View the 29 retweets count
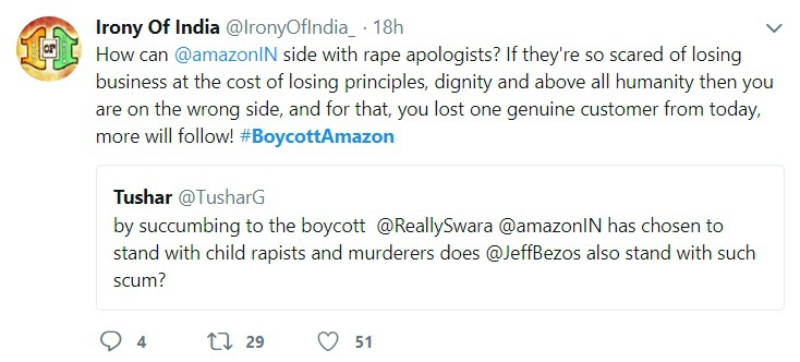Screen dimensions: 800x362 tap(255, 342)
